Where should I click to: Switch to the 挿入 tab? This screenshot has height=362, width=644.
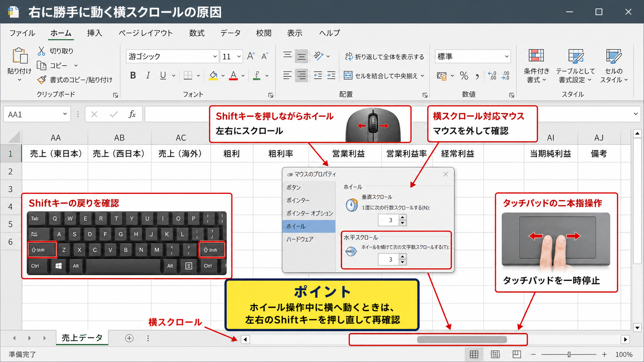94,33
